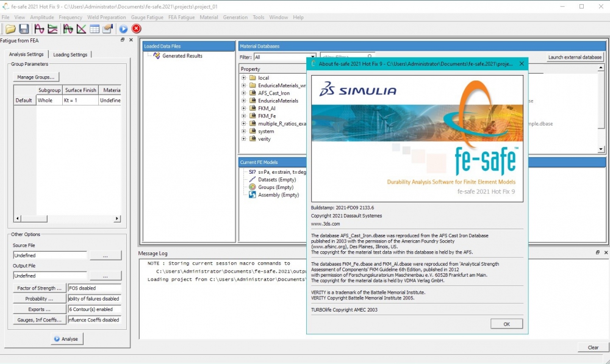610x364 pixels.
Task: Clear the Message Log
Action: [593, 348]
